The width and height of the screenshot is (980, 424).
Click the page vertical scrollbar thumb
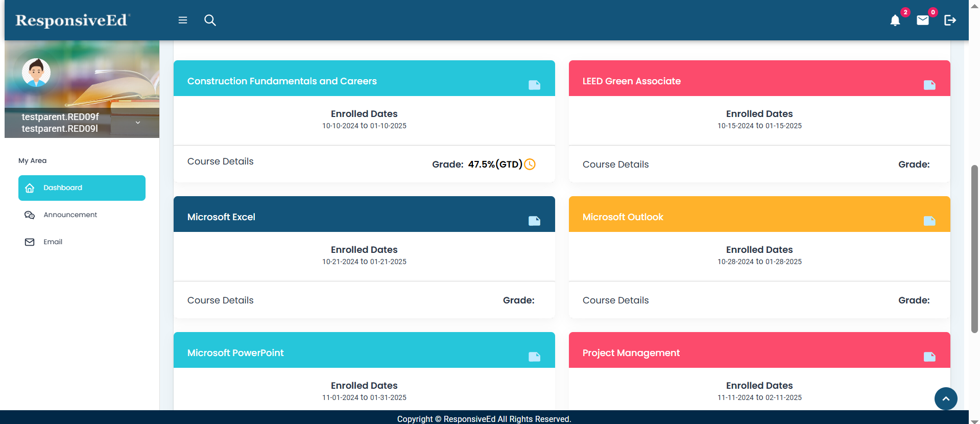pos(974,249)
